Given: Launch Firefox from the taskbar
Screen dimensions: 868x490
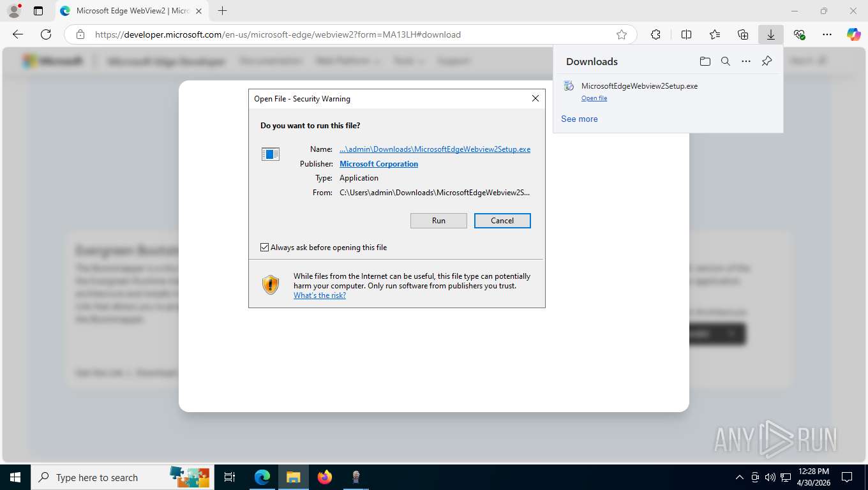Looking at the screenshot, I should 324,477.
